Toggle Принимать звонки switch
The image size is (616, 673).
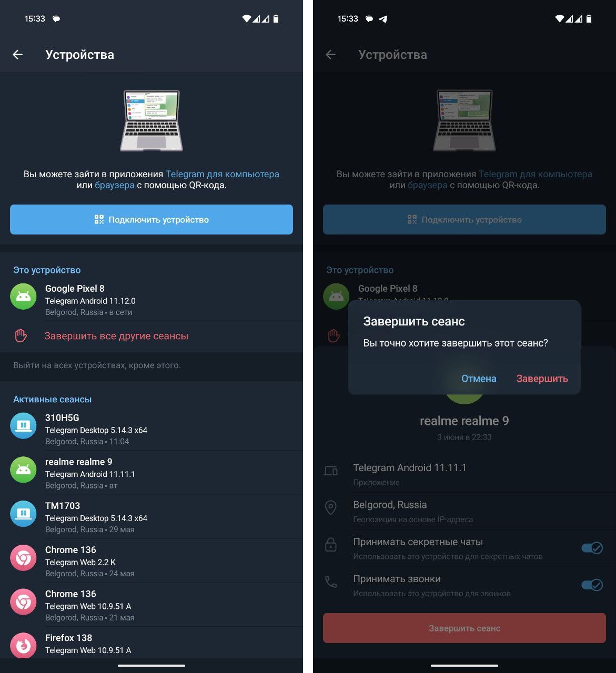pyautogui.click(x=592, y=585)
